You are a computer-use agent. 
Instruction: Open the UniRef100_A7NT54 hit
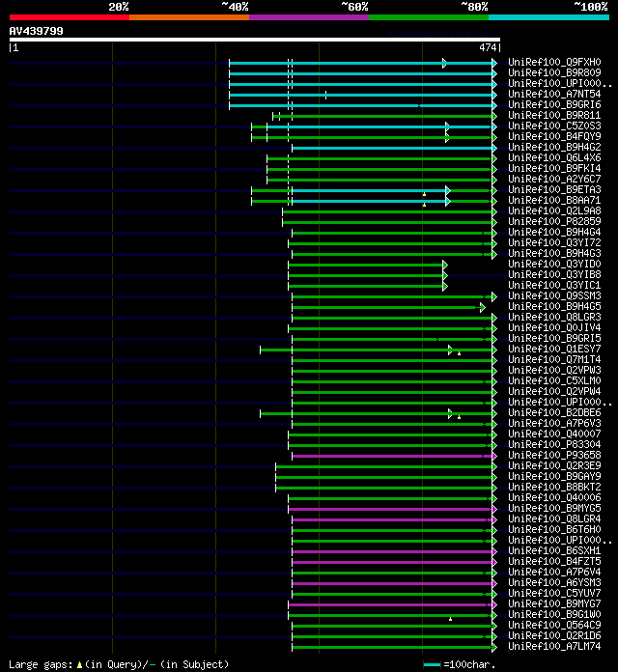tap(554, 94)
